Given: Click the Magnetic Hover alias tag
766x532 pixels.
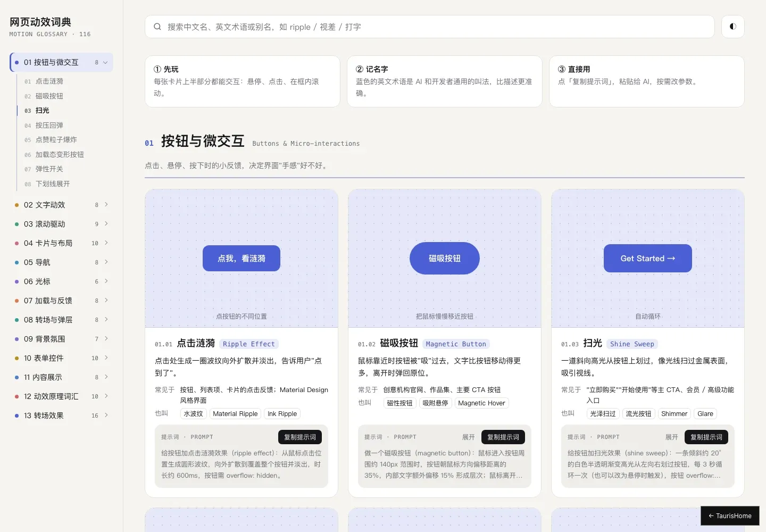Looking at the screenshot, I should pyautogui.click(x=481, y=403).
